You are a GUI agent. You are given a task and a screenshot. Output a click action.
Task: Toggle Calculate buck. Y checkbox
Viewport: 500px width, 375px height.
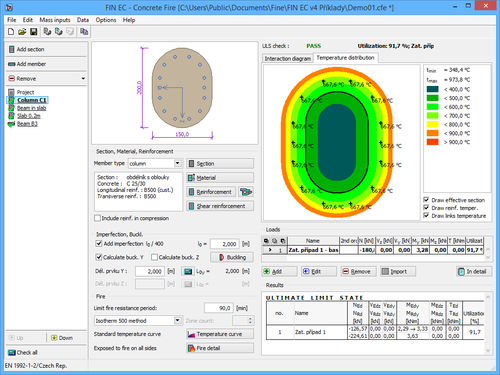[99, 257]
